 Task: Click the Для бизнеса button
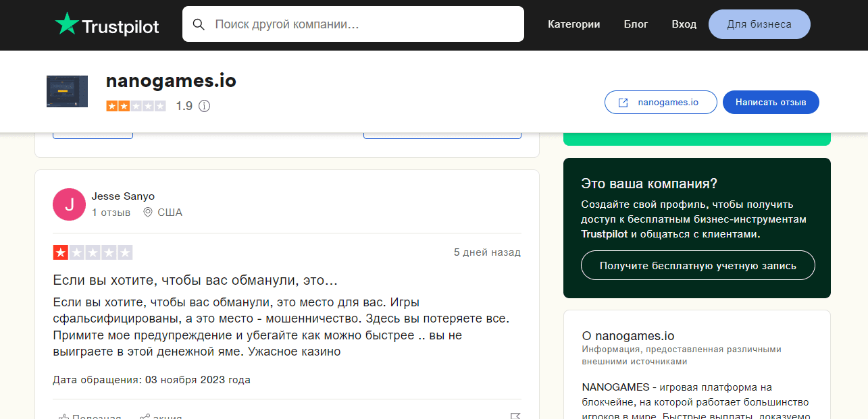tap(759, 24)
